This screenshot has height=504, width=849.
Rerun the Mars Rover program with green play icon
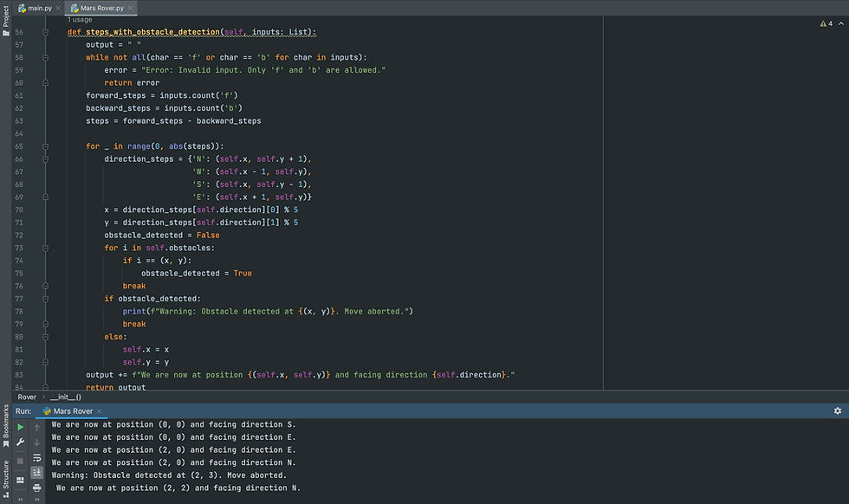21,427
